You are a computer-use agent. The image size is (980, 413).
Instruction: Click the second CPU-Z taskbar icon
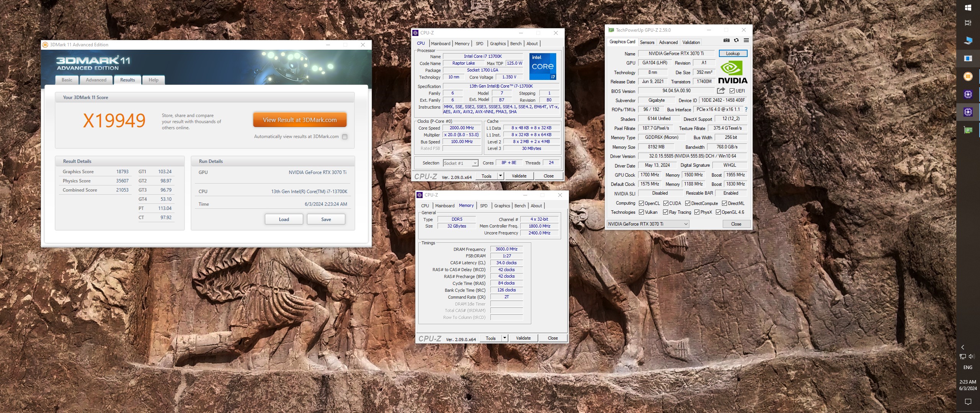point(968,112)
